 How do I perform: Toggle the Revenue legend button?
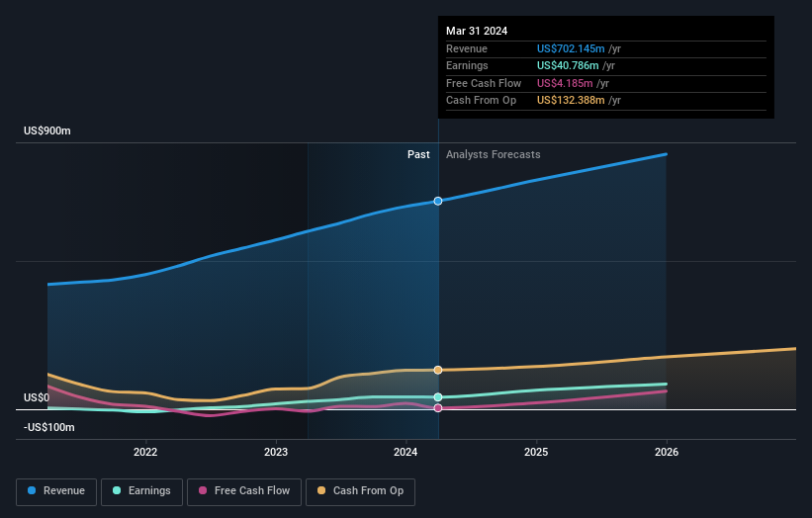56,491
